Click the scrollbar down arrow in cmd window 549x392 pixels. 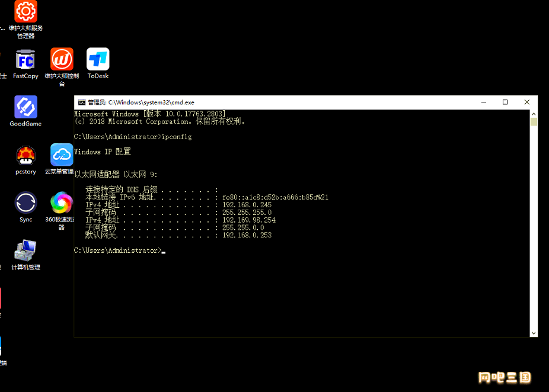click(534, 333)
